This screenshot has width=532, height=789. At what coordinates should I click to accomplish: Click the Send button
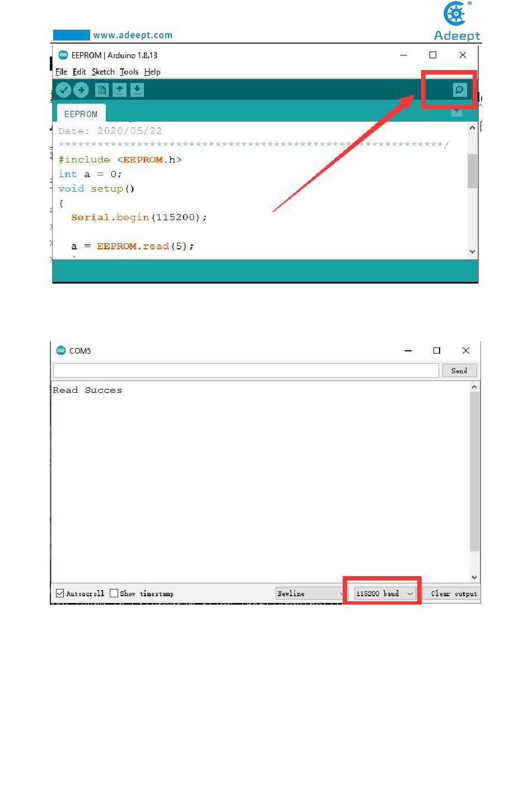[x=459, y=370]
